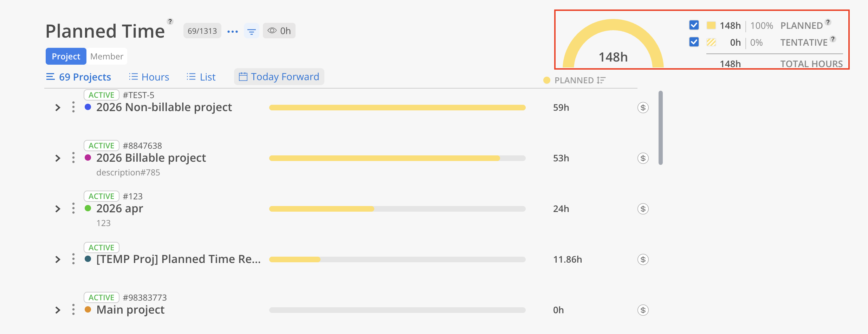Toggle the eye 0h visibility button
This screenshot has height=334, width=868.
click(279, 31)
